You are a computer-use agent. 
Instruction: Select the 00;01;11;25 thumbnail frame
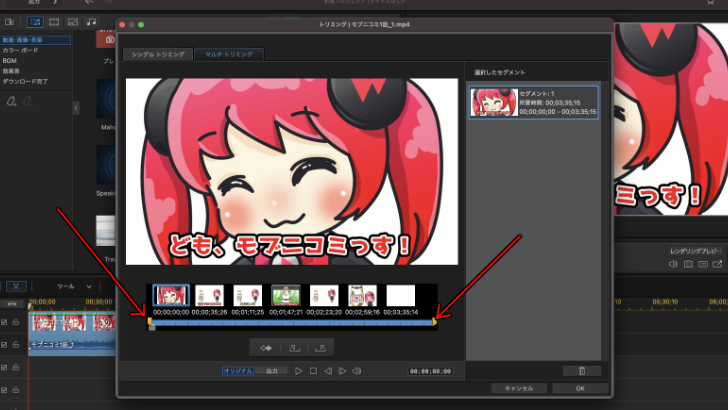tap(247, 295)
